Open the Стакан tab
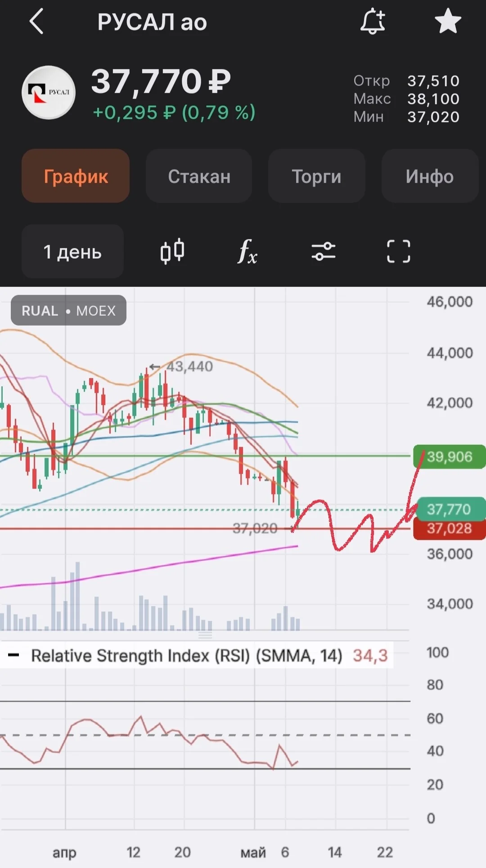 (199, 176)
